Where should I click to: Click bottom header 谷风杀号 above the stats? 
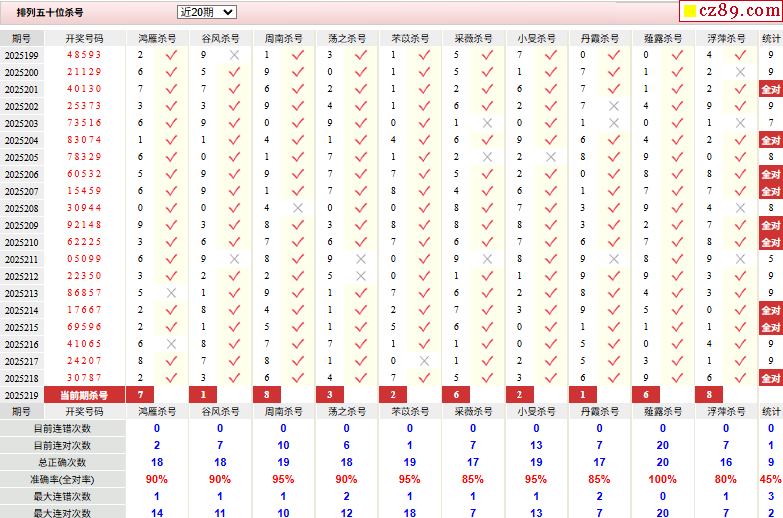pyautogui.click(x=220, y=412)
